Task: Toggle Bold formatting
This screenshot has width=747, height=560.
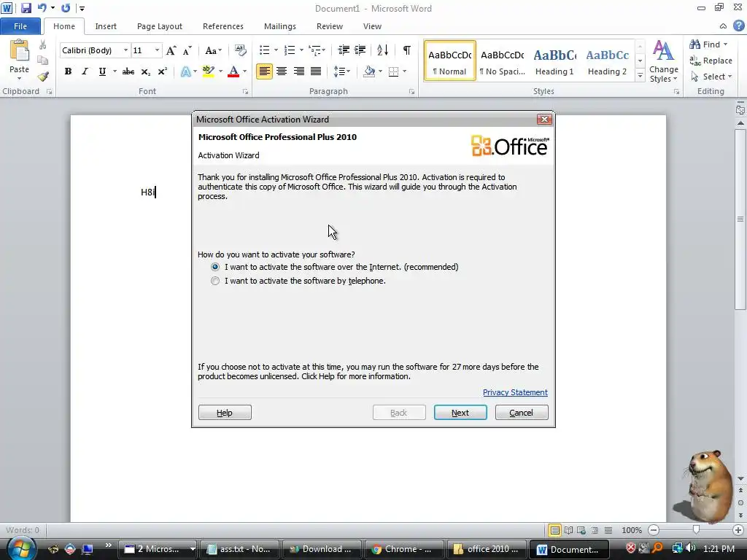Action: (x=68, y=71)
